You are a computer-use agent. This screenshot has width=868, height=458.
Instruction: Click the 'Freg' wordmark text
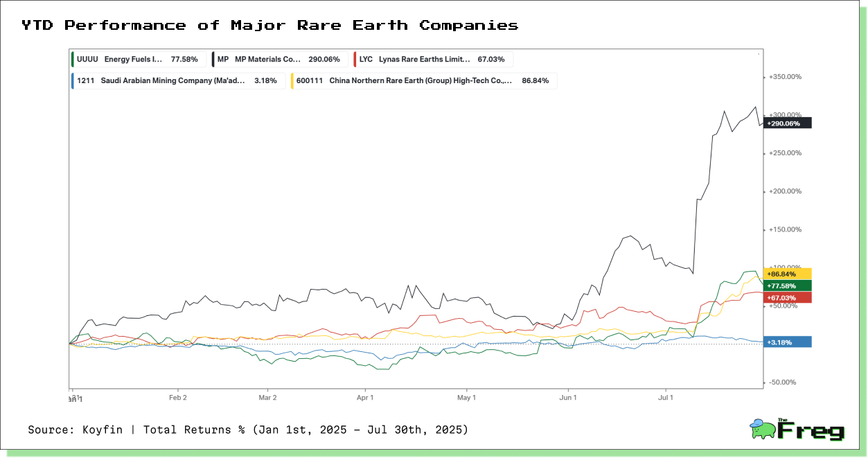[x=811, y=431]
